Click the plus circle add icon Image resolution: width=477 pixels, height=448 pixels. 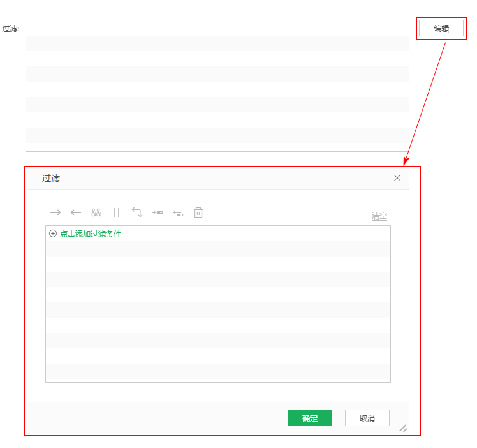(x=53, y=234)
